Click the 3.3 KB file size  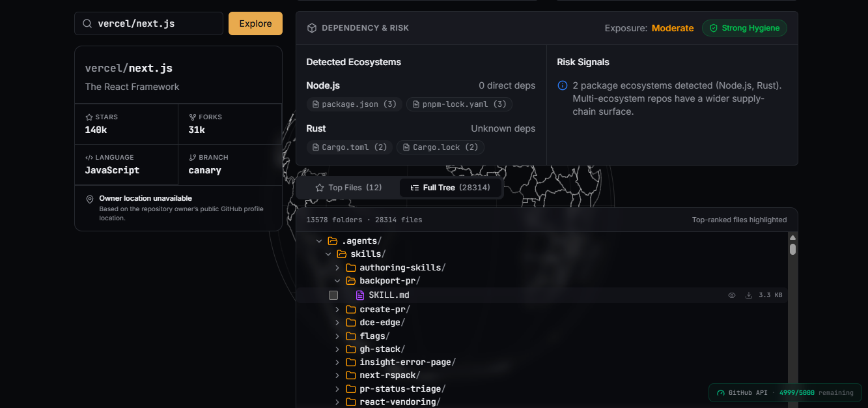click(x=770, y=295)
